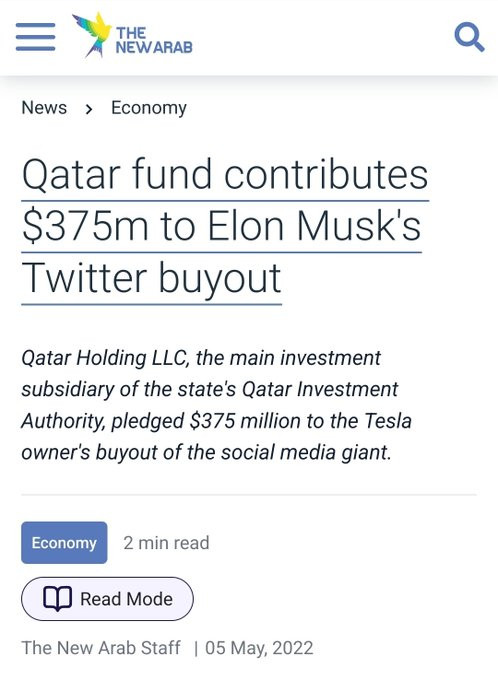Open the hamburger navigation menu
The height and width of the screenshot is (680, 498).
click(x=36, y=37)
